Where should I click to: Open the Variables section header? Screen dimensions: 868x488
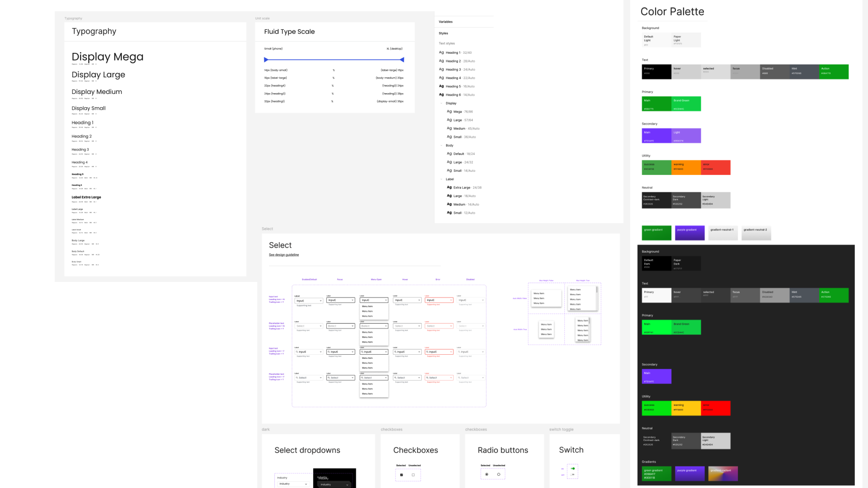(445, 22)
